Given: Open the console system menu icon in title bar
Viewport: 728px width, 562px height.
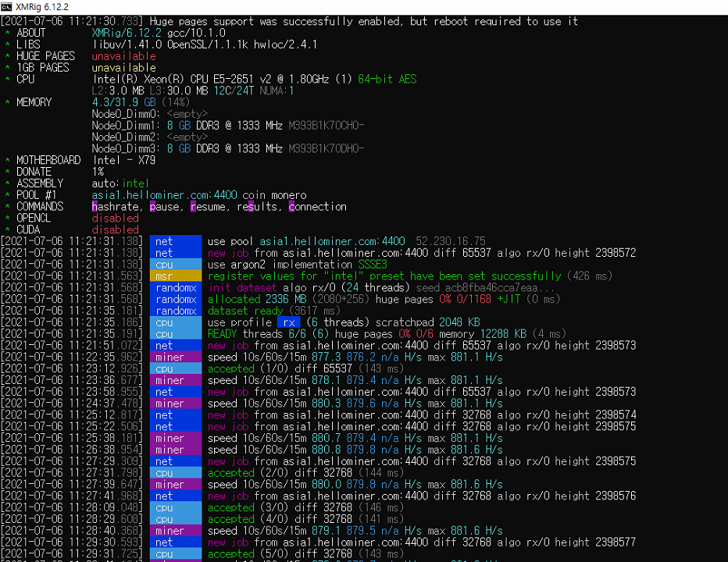Looking at the screenshot, I should tap(6, 6).
